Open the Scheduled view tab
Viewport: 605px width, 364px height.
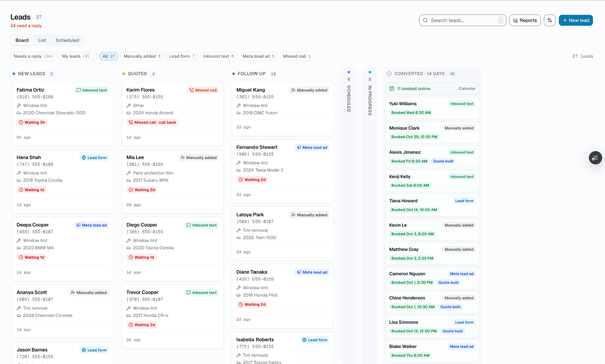click(x=67, y=40)
